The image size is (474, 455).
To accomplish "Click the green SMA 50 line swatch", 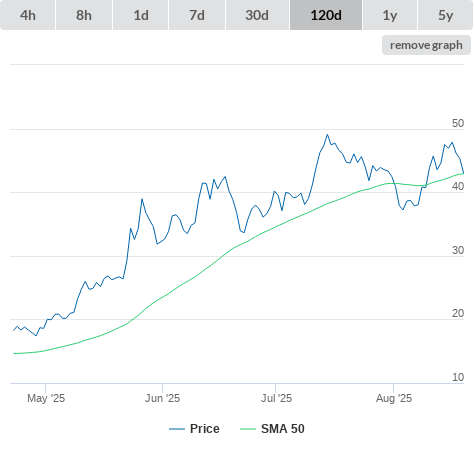I will 248,429.
